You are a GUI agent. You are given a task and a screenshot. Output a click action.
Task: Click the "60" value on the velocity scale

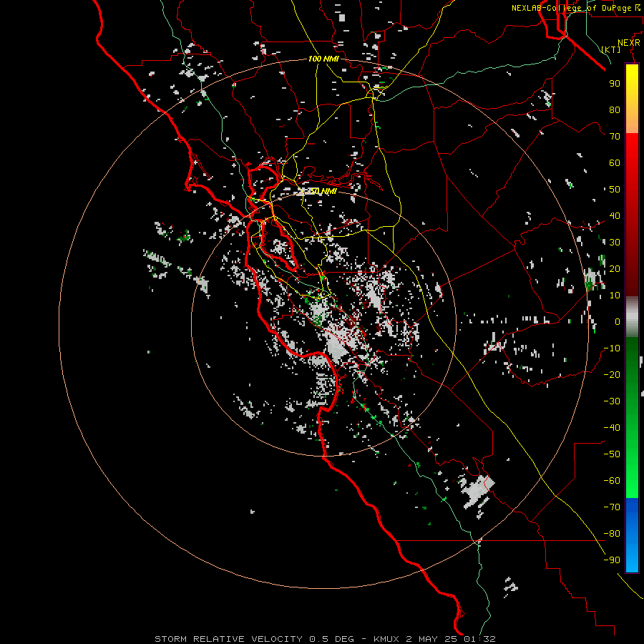click(x=615, y=162)
